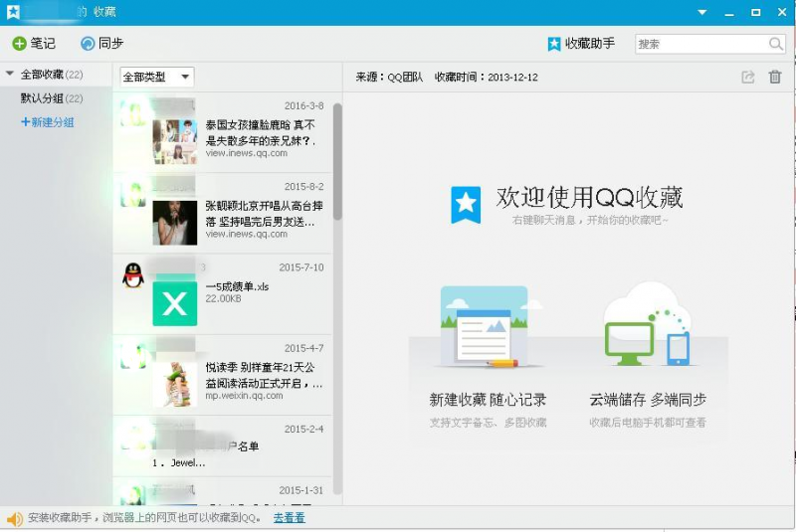Click thumbnail of 悦读季 books article
Image resolution: width=796 pixels, height=532 pixels.
(x=175, y=385)
